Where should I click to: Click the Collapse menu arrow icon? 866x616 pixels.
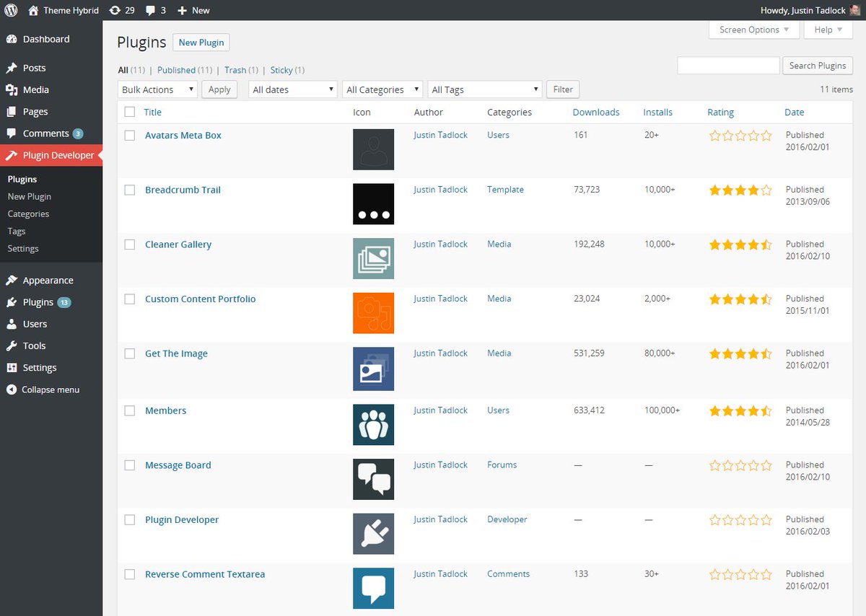[x=12, y=390]
